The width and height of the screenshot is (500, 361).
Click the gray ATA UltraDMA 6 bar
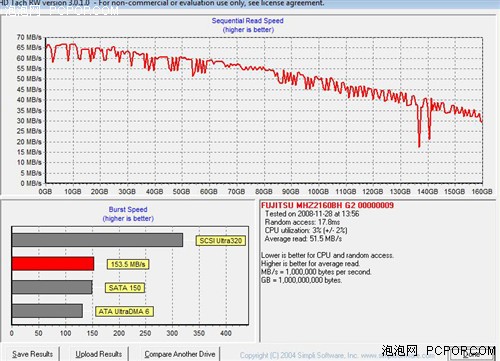[x=47, y=311]
